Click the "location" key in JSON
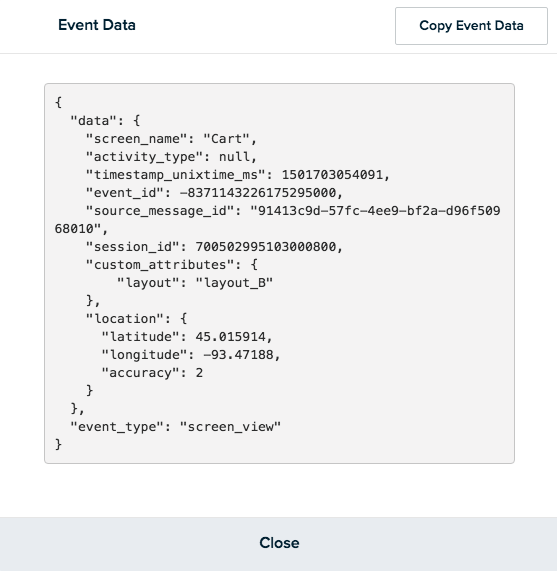 pos(125,319)
